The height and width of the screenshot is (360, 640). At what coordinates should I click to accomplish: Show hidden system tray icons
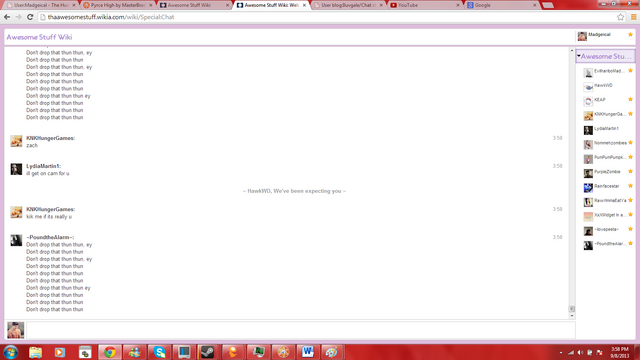click(561, 352)
